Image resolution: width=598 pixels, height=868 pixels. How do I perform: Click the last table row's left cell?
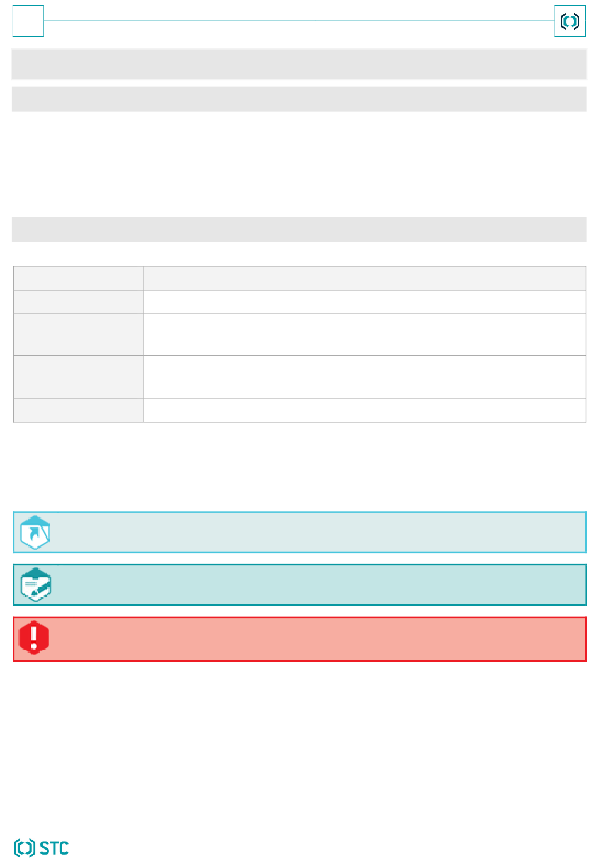(x=78, y=410)
